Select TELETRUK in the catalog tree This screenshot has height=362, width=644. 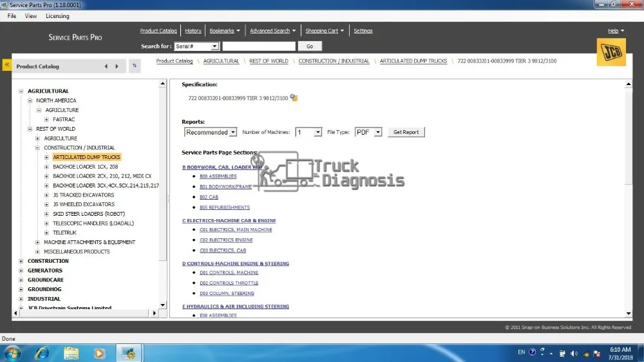coord(64,233)
